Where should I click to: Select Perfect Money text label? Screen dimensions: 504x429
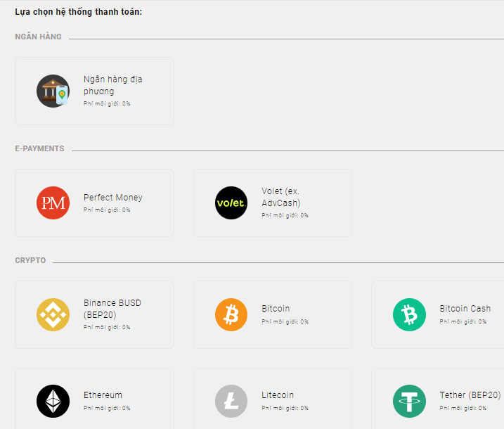coord(113,198)
